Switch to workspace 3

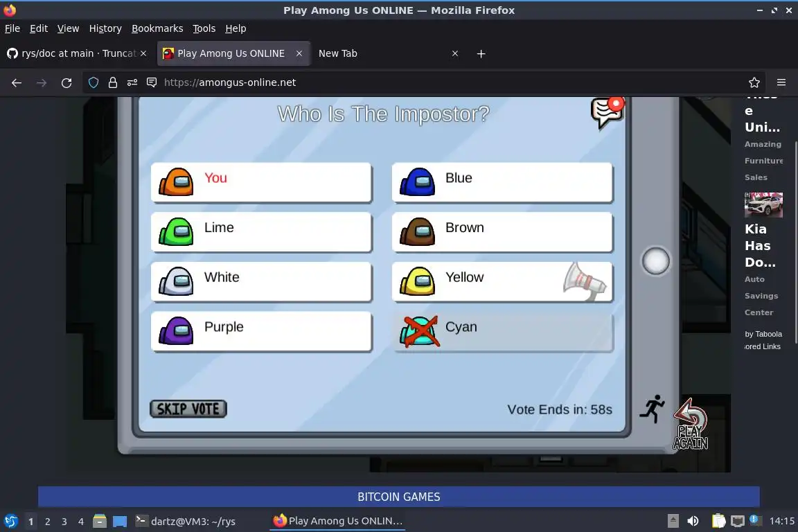(x=64, y=522)
